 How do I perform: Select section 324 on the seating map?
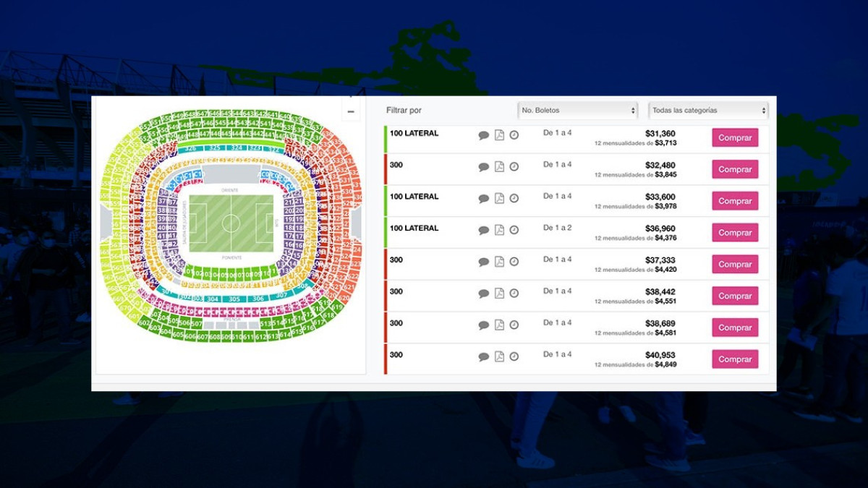(236, 147)
